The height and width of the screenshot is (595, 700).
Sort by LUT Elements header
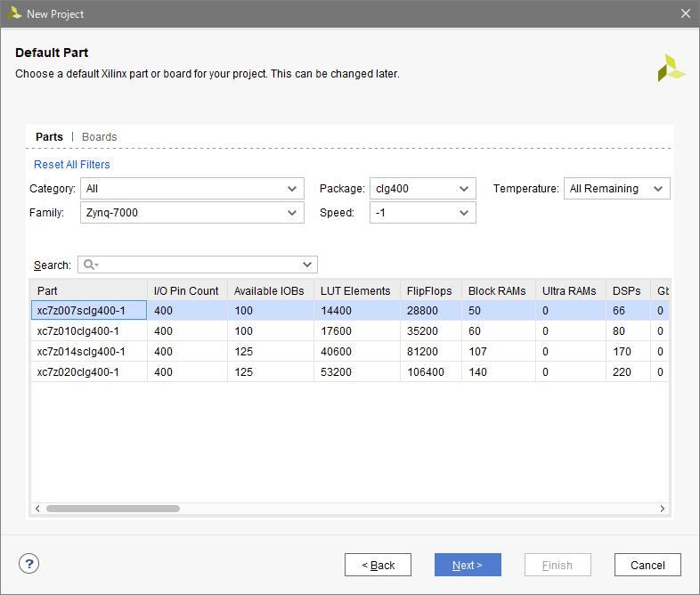click(x=357, y=290)
